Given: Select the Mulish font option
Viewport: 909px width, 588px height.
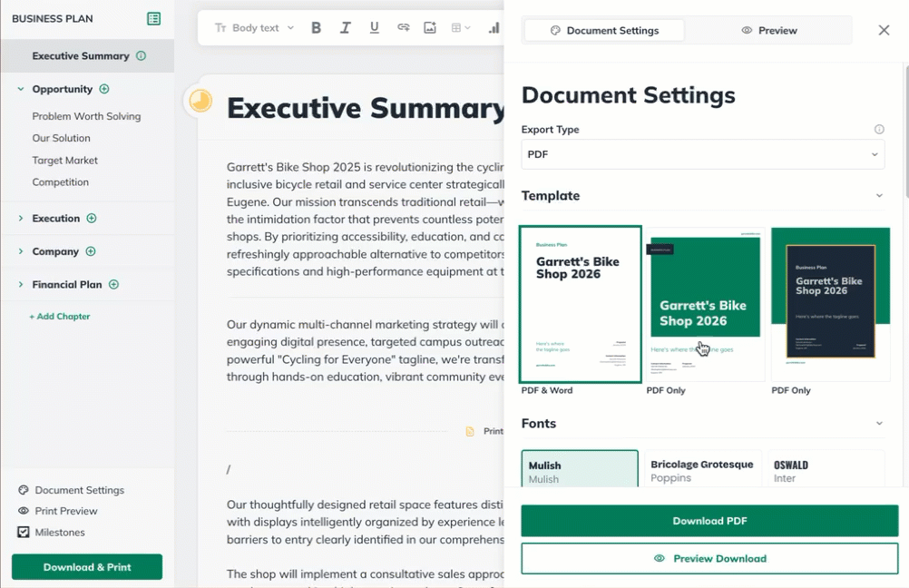Looking at the screenshot, I should coord(579,470).
